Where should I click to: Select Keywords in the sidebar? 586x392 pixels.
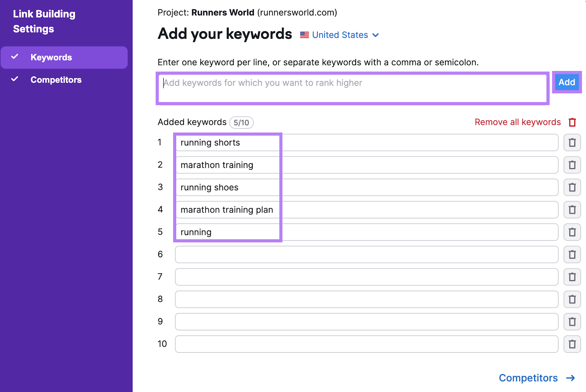click(51, 57)
